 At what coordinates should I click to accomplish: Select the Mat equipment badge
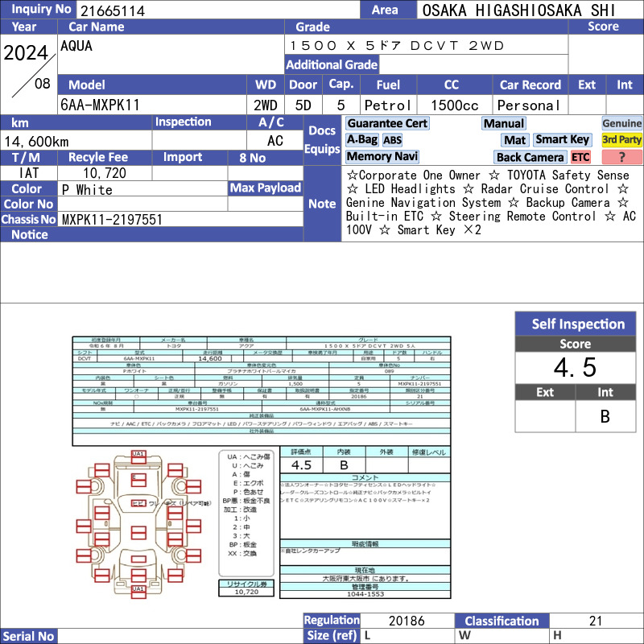click(515, 140)
